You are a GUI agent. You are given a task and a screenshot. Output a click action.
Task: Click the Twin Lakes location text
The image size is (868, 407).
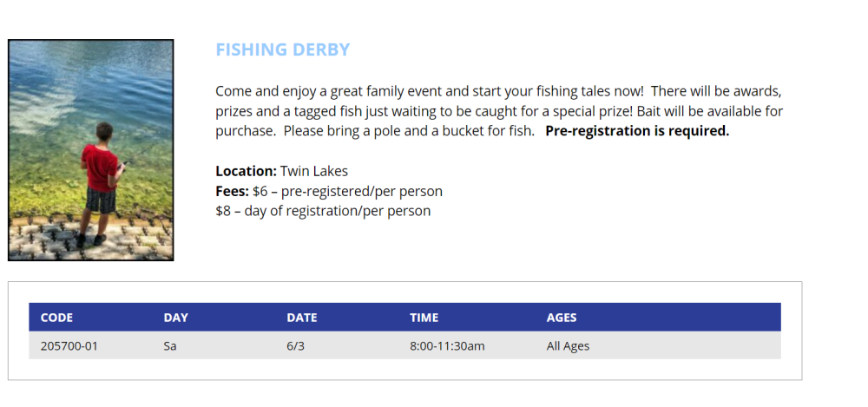(x=314, y=171)
